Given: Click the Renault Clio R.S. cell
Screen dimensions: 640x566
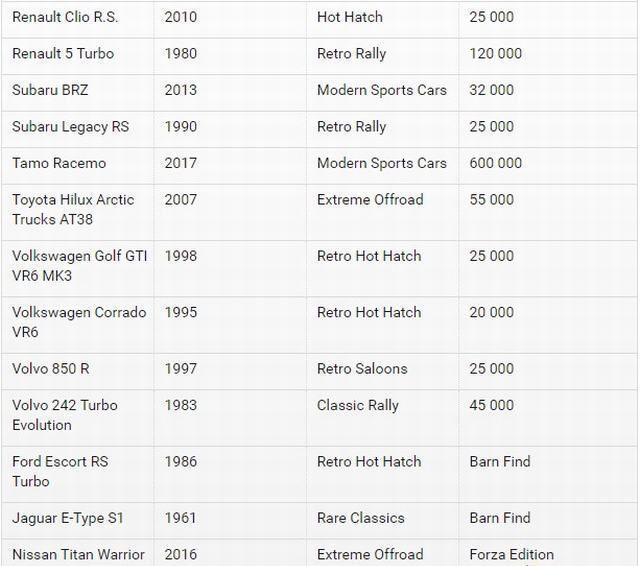Looking at the screenshot, I should pyautogui.click(x=64, y=17).
